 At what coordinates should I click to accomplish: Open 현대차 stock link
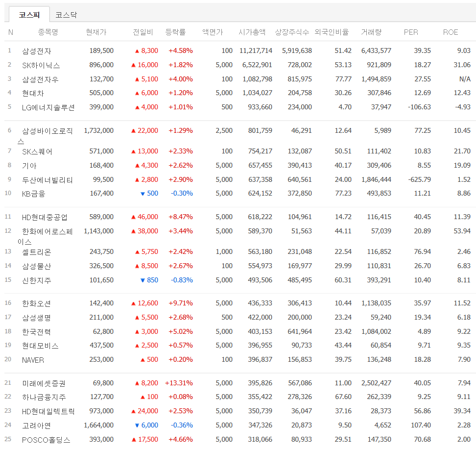click(33, 93)
